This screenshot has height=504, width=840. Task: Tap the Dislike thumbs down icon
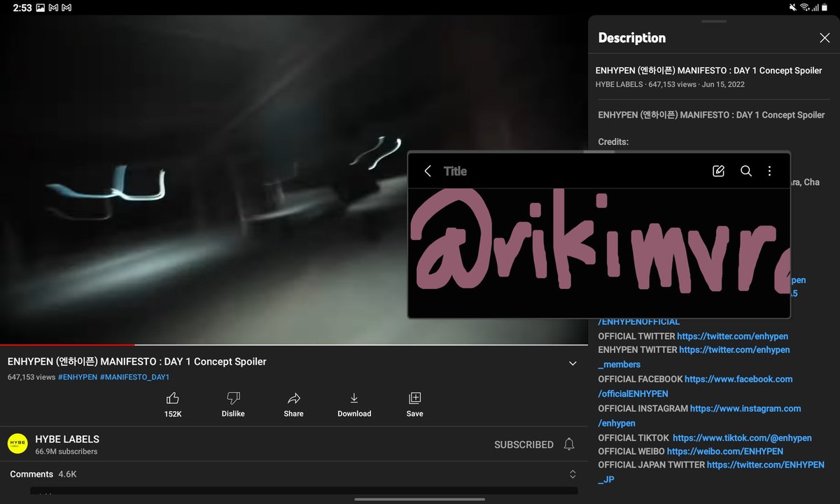pyautogui.click(x=233, y=398)
